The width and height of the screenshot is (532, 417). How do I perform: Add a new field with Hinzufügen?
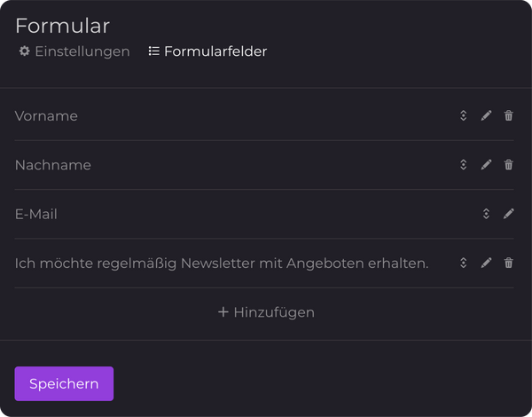point(266,312)
